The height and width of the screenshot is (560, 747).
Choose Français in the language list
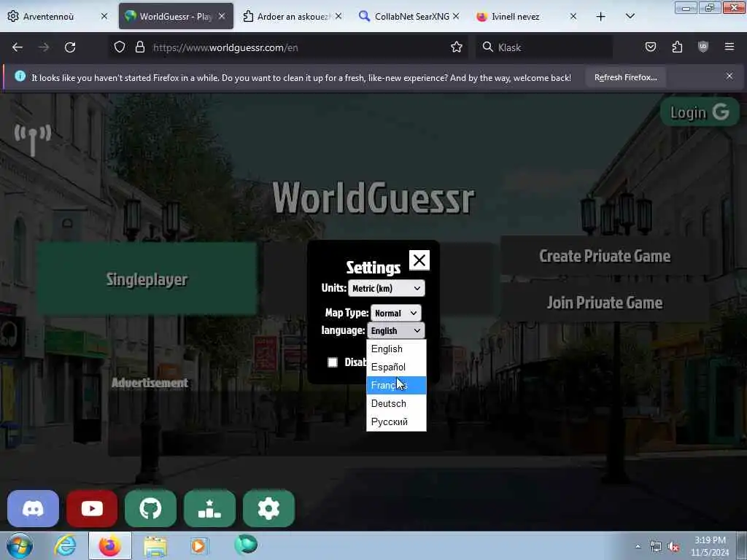[396, 385]
